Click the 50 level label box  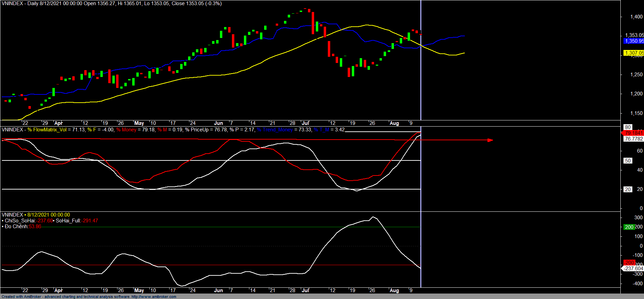[628, 160]
